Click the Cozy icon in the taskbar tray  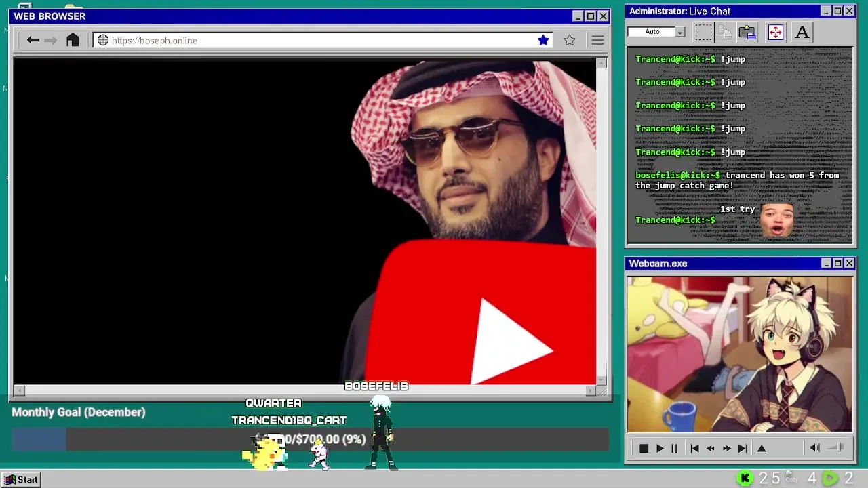(791, 478)
